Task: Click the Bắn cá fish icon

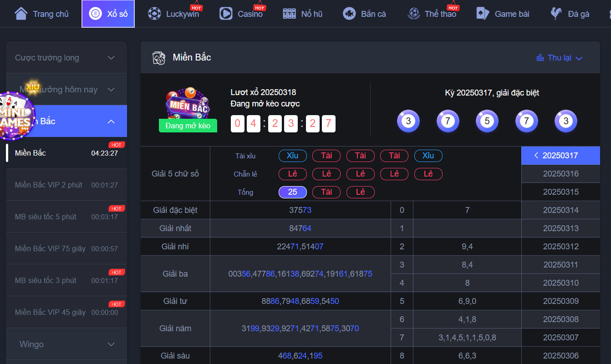Action: [x=349, y=14]
